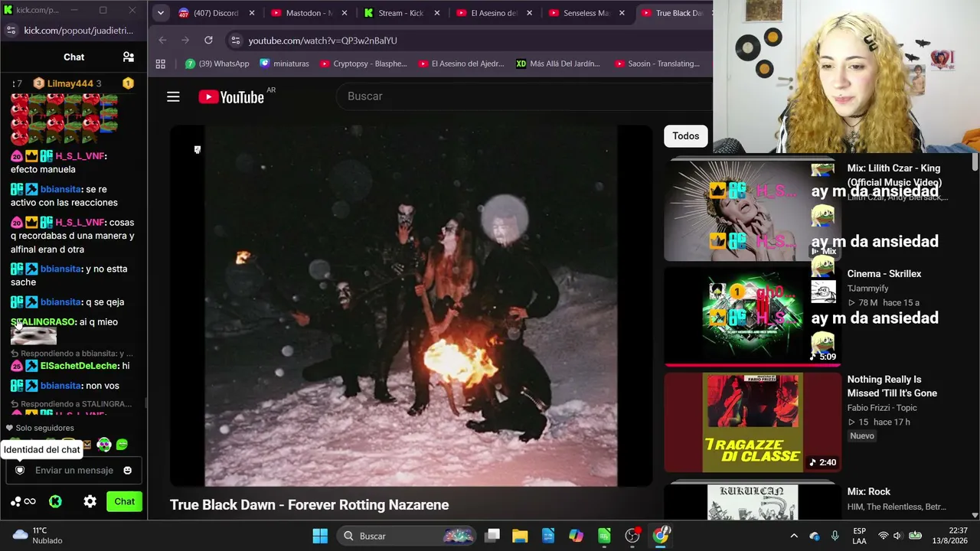
Task: Open the weather widget showing 11°C
Action: (38, 536)
